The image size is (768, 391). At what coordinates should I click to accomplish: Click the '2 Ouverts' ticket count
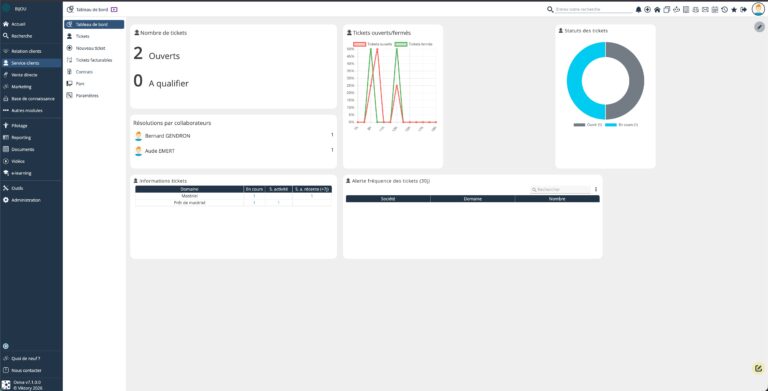point(157,54)
